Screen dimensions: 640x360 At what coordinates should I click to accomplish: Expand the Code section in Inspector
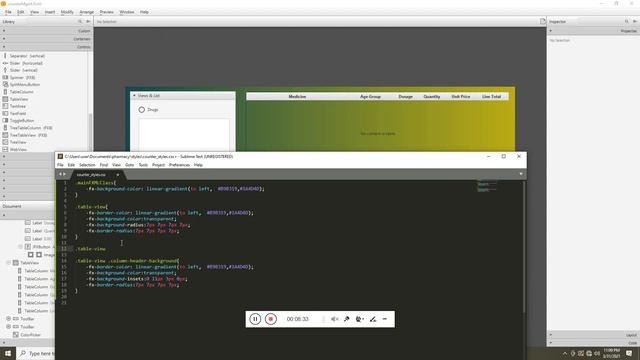(593, 342)
